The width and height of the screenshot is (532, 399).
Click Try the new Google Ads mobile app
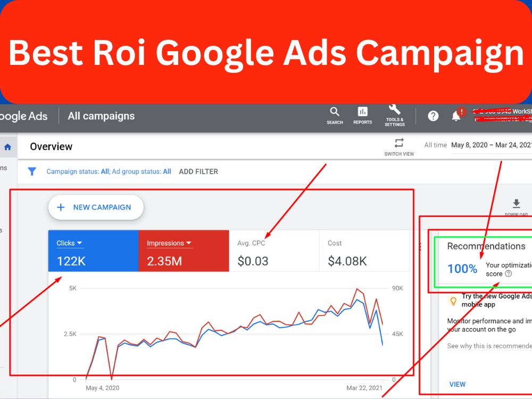point(496,300)
